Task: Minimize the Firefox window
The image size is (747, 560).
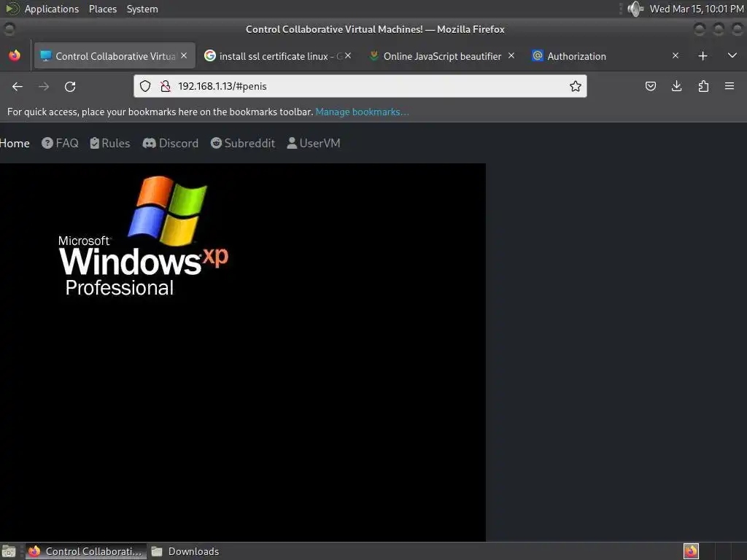Action: [700, 29]
